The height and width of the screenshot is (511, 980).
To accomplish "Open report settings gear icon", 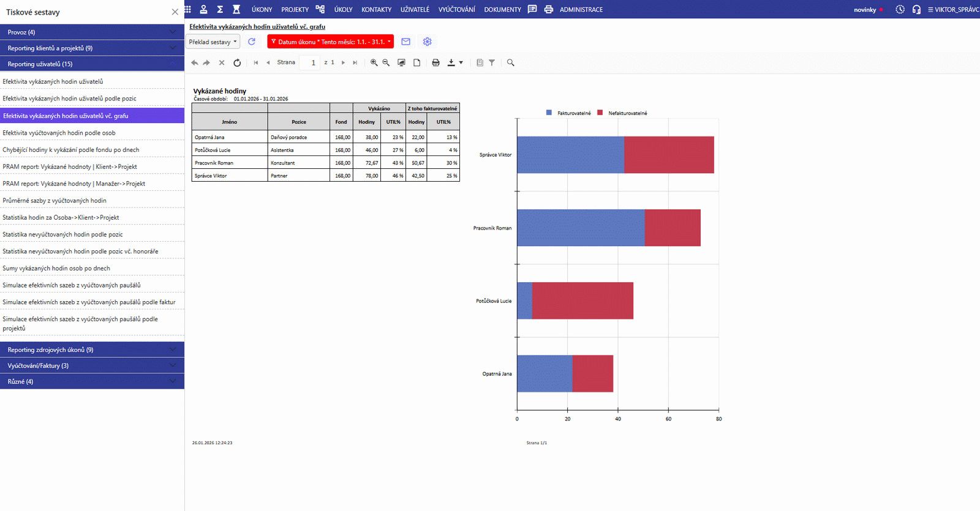I will coord(427,42).
